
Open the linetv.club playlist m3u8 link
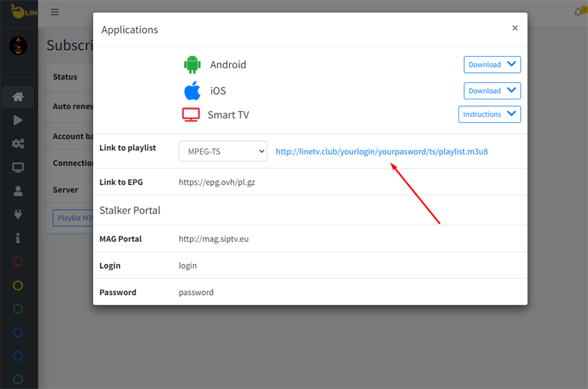[382, 152]
